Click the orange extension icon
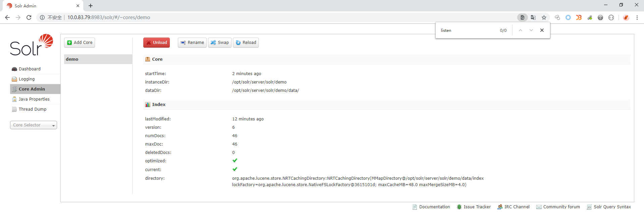 point(579,17)
